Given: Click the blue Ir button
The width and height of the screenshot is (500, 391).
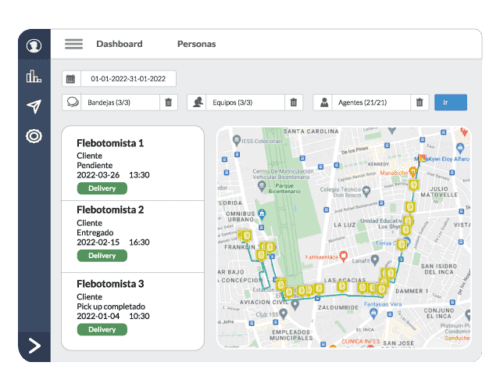Looking at the screenshot, I should [451, 102].
